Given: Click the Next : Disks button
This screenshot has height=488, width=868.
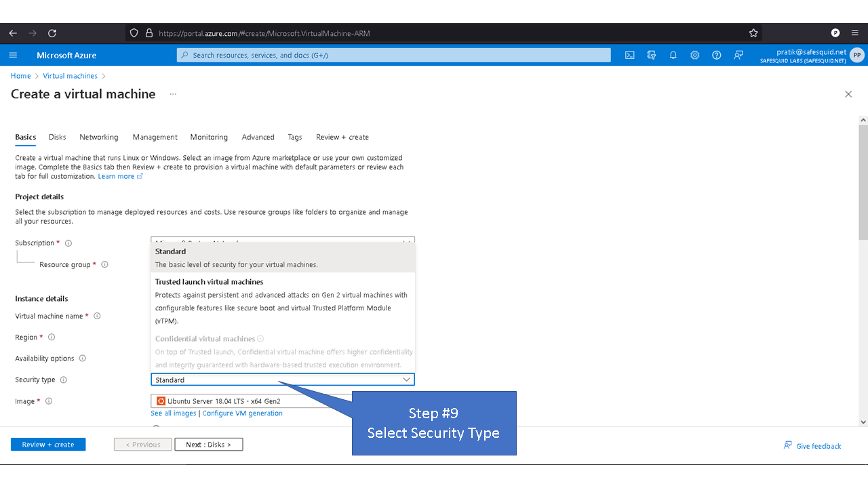Looking at the screenshot, I should [x=209, y=445].
